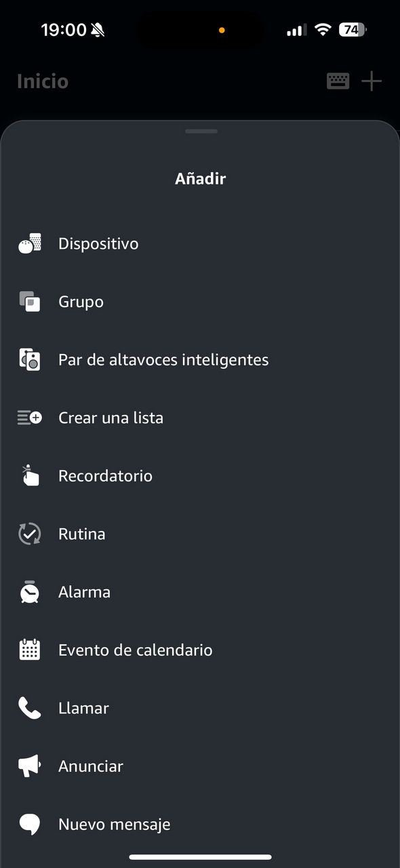Select the Rutina checkmark cycle icon
This screenshot has height=868, width=400.
30,534
